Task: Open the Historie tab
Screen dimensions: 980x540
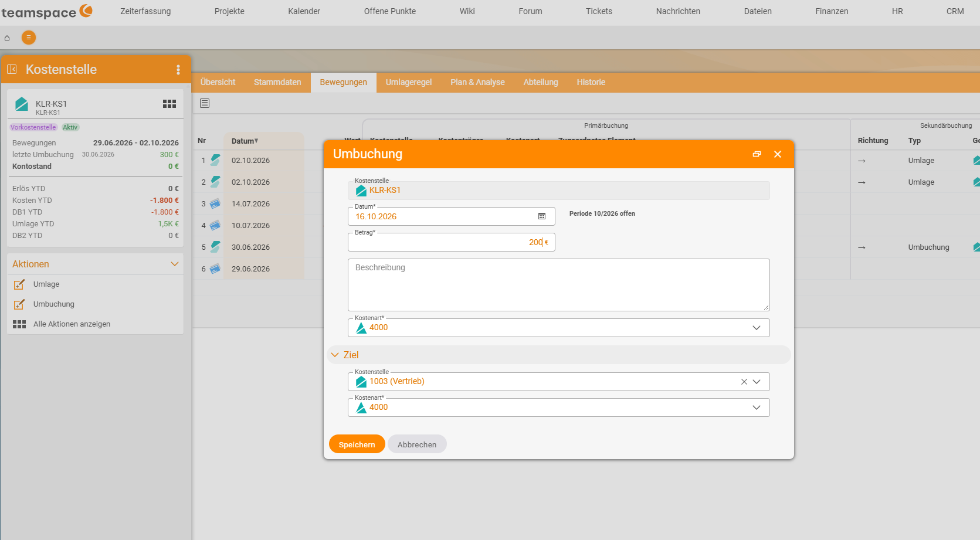Action: point(591,82)
